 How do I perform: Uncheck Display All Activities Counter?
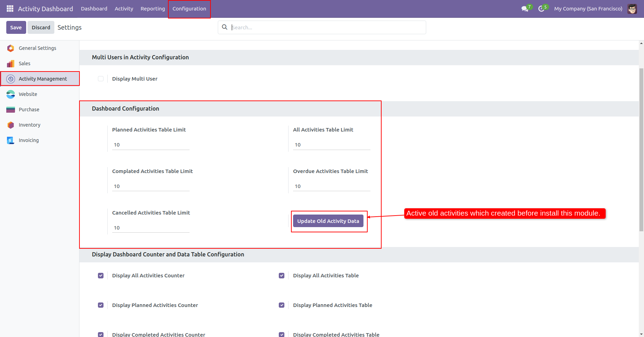pos(101,276)
